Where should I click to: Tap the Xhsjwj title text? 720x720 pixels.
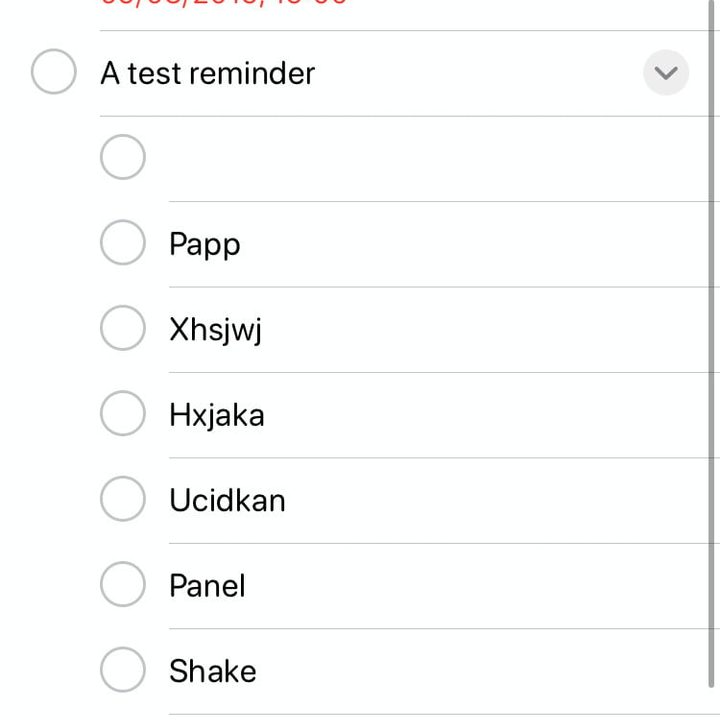[216, 330]
